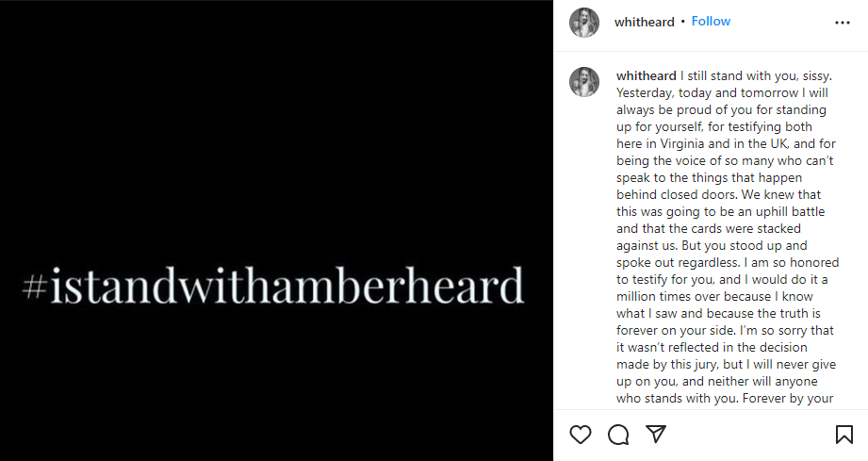Follow the whitheard account
868x461 pixels.
(711, 22)
